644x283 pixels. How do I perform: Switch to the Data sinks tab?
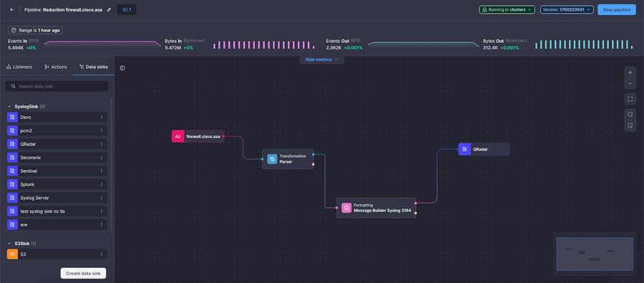tap(94, 67)
